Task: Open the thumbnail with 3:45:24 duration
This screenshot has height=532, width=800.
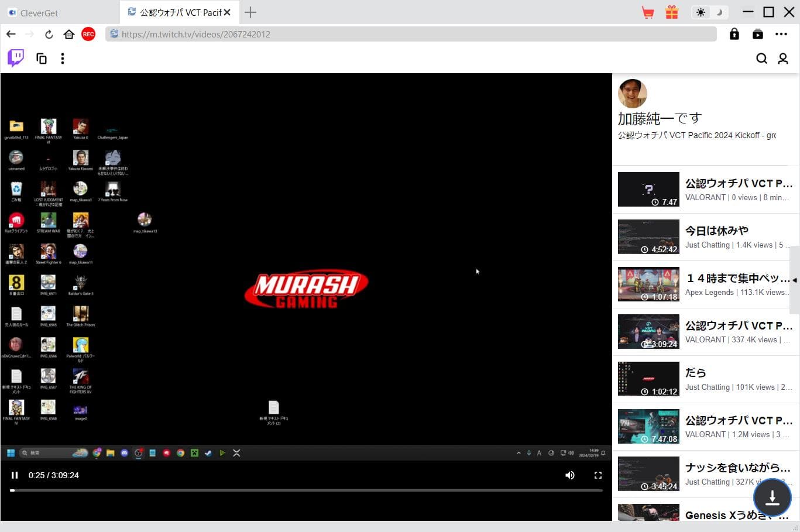Action: pos(648,473)
